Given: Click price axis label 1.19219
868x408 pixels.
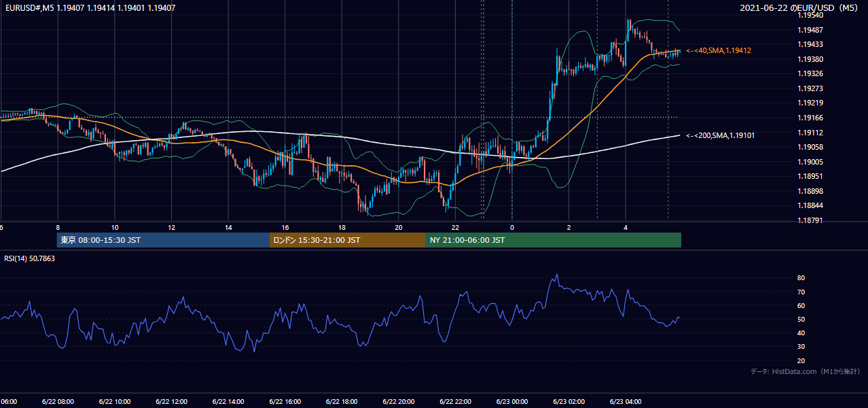Looking at the screenshot, I should [x=810, y=103].
